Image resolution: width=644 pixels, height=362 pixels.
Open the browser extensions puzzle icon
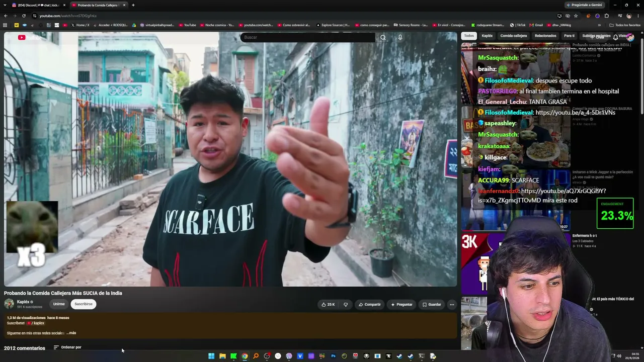(606, 16)
